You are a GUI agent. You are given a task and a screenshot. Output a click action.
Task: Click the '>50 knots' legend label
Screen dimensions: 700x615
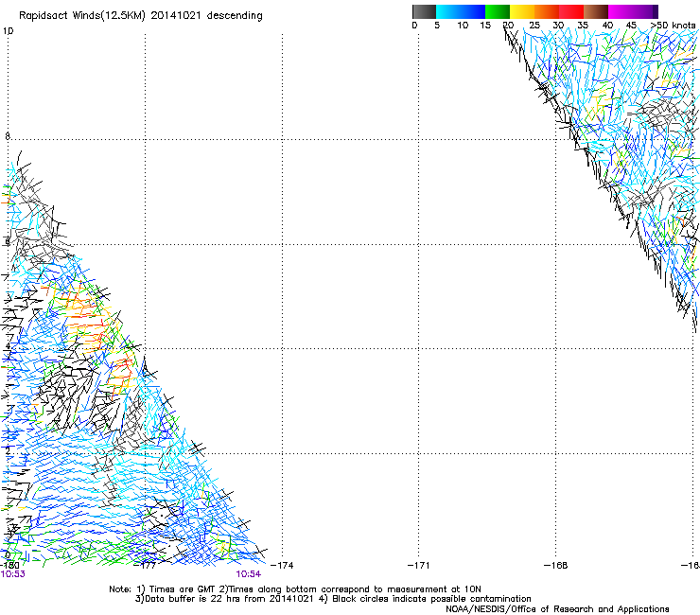(x=674, y=26)
